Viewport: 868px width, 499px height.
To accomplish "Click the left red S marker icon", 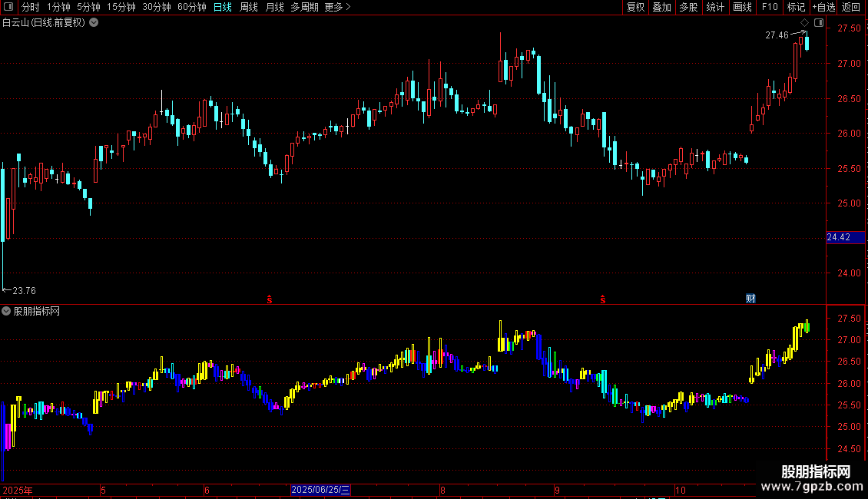I will (270, 299).
